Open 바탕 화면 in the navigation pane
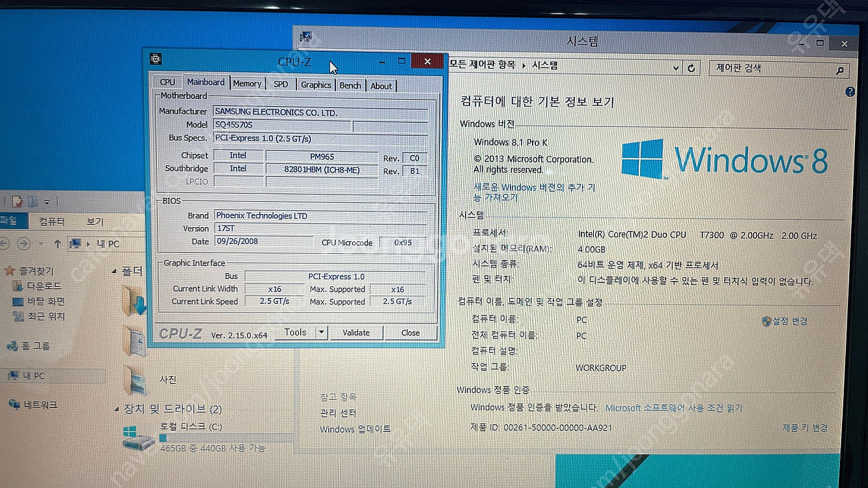The image size is (868, 488). 39,301
